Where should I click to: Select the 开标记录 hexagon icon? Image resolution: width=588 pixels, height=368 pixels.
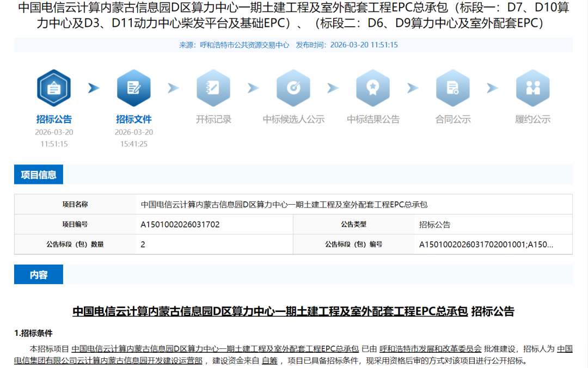coord(213,88)
